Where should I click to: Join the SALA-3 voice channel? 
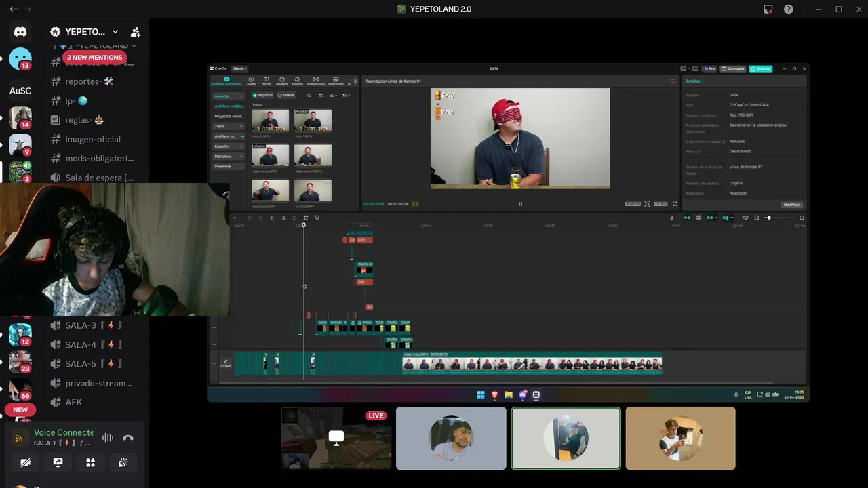click(x=92, y=325)
